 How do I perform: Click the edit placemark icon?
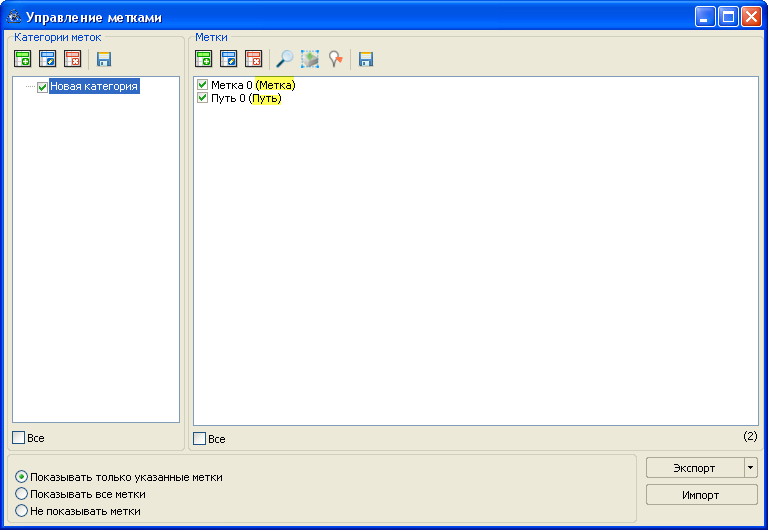[x=229, y=59]
